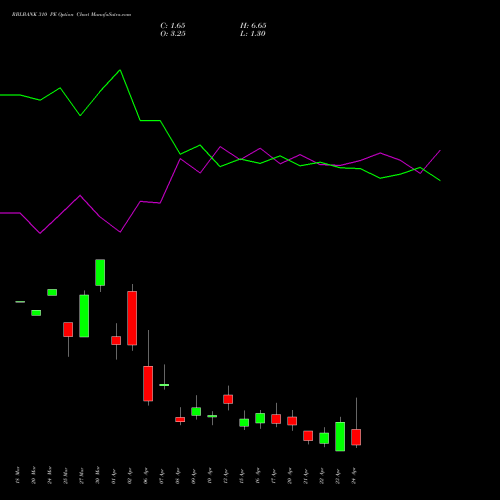
Task: Click the 27 Mar date label
Action: 82,475
